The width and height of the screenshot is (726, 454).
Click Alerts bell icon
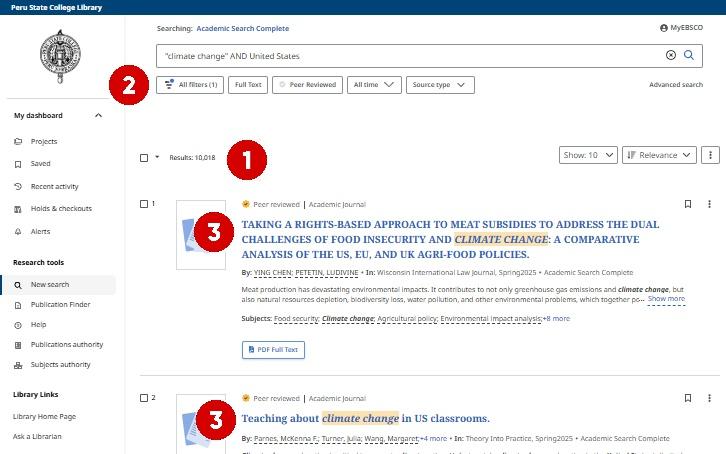click(18, 231)
